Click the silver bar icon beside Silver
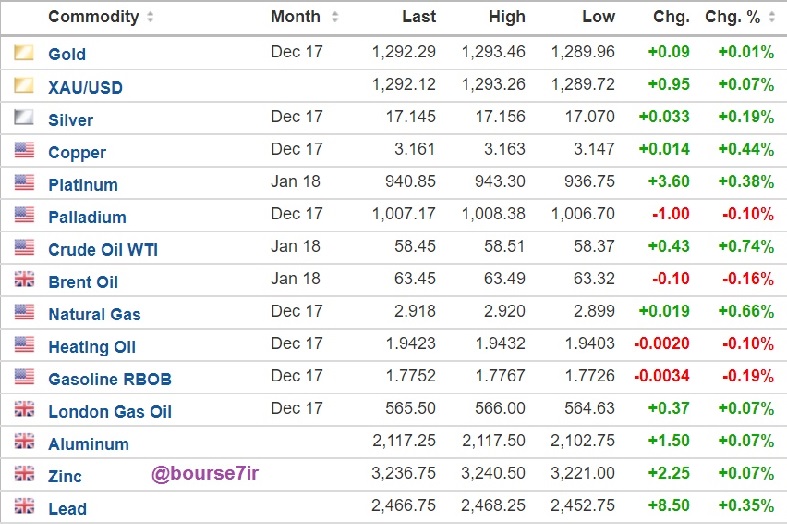Image resolution: width=787 pixels, height=524 pixels. [x=24, y=117]
